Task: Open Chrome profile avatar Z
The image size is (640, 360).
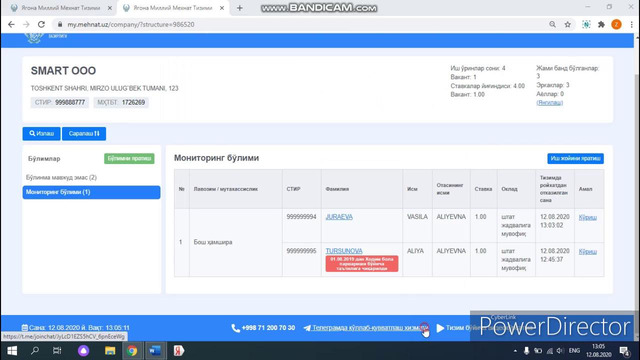Action: coord(616,24)
